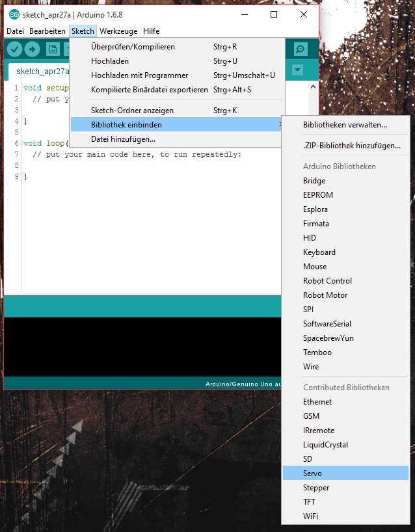Viewport: 415px width, 532px height.
Task: Include the GSM library
Action: (x=345, y=416)
